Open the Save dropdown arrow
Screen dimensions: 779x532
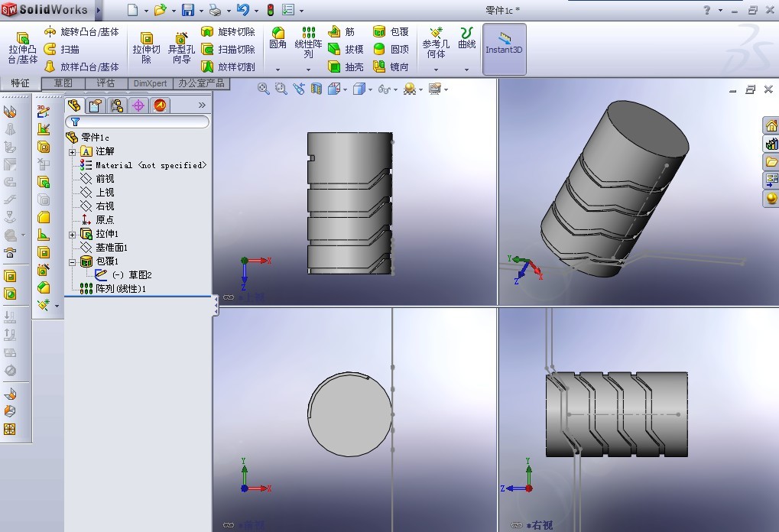pyautogui.click(x=201, y=11)
